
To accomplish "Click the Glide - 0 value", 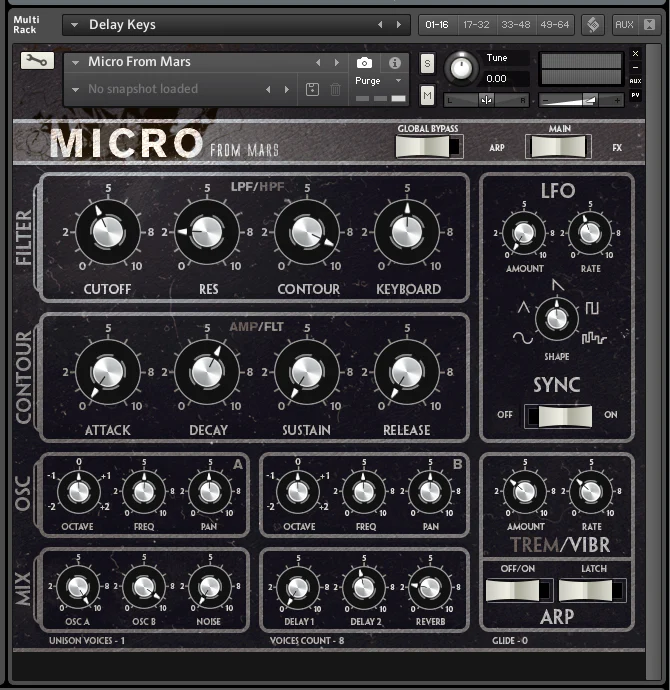I will tap(510, 641).
